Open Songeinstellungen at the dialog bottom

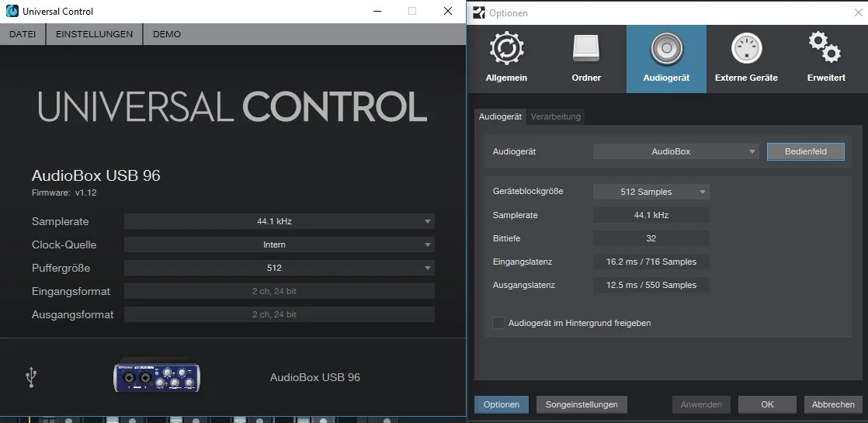click(x=582, y=404)
